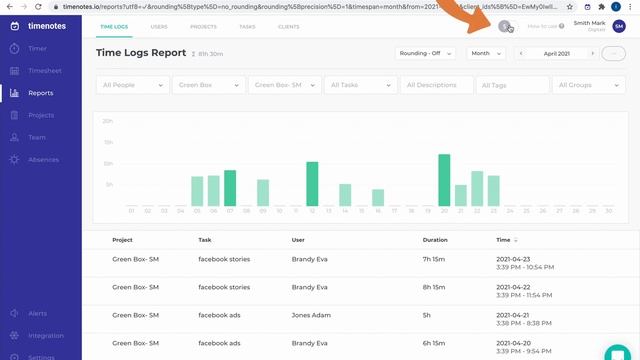Click the browser address bar URL
The image size is (640, 360).
[310, 7]
